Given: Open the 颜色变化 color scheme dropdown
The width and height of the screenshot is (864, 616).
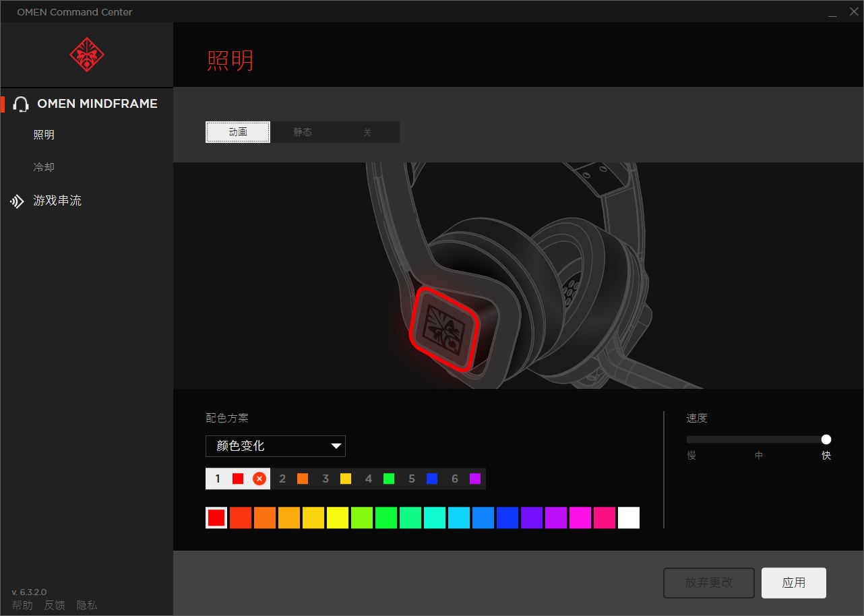Looking at the screenshot, I should [x=276, y=446].
